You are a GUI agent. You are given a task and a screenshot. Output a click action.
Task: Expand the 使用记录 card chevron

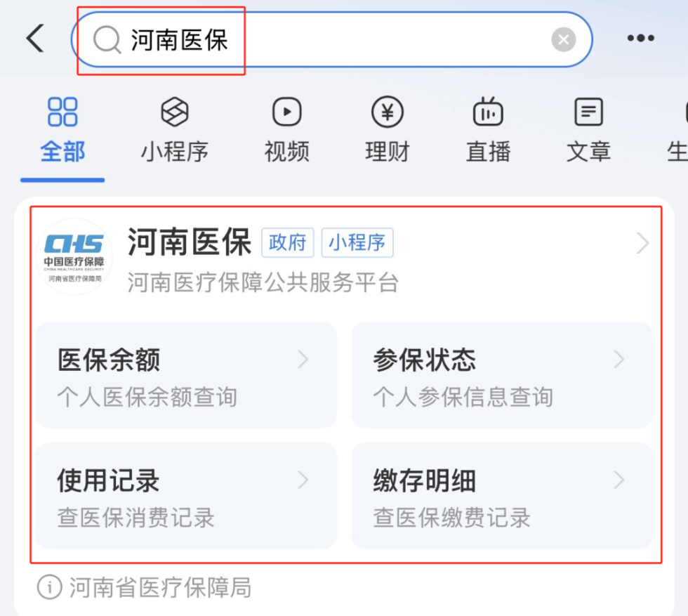[x=303, y=480]
